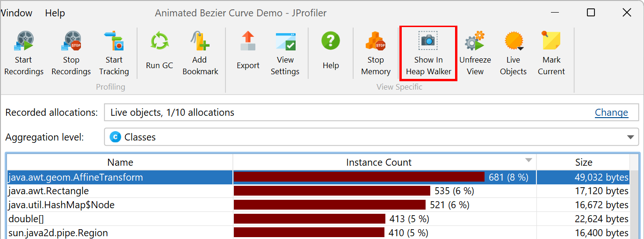Click the 17,120 bytes size cell

pyautogui.click(x=583, y=191)
